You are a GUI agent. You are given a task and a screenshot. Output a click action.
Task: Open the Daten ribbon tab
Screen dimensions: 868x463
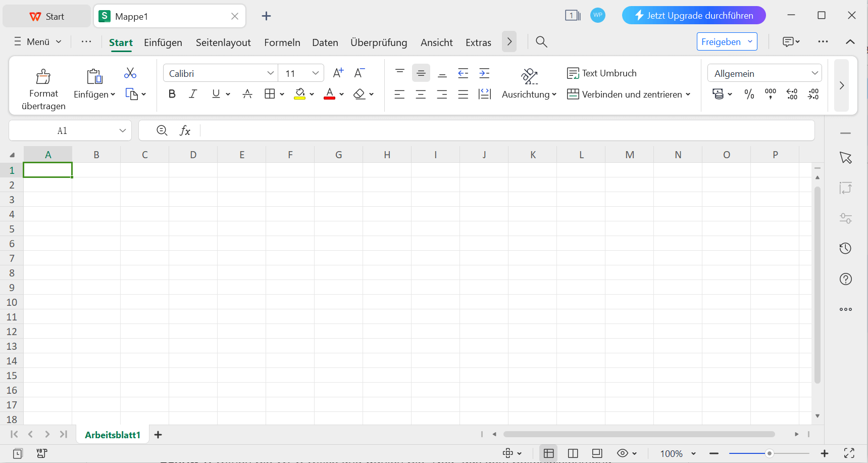pyautogui.click(x=325, y=42)
